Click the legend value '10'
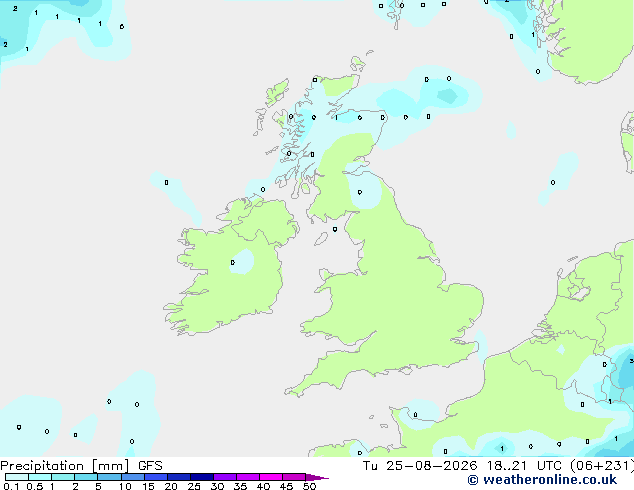634x490 pixels. 125,486
